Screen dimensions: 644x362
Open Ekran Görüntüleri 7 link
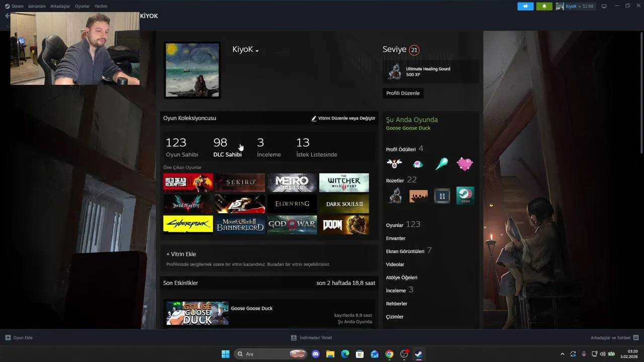click(x=409, y=251)
